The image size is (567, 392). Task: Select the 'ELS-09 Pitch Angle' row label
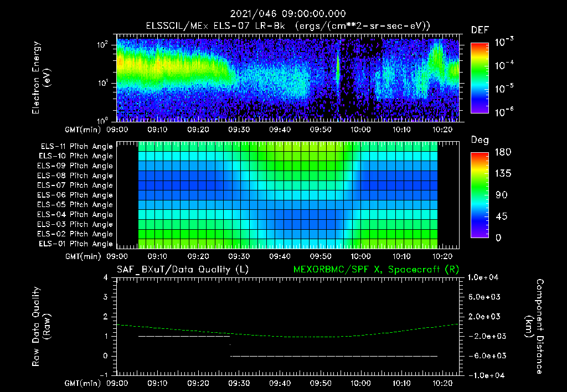tap(75, 166)
